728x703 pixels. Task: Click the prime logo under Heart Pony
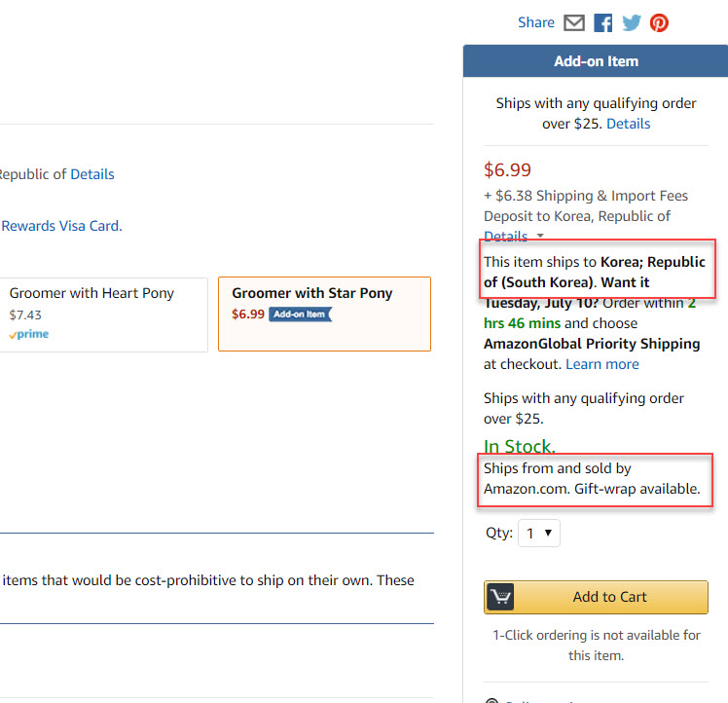tap(29, 334)
